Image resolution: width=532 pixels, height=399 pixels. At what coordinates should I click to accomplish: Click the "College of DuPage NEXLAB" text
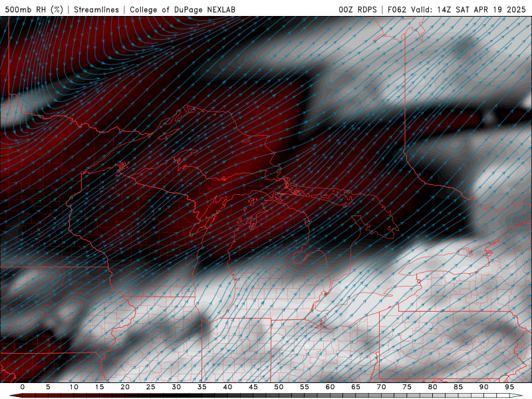(182, 9)
